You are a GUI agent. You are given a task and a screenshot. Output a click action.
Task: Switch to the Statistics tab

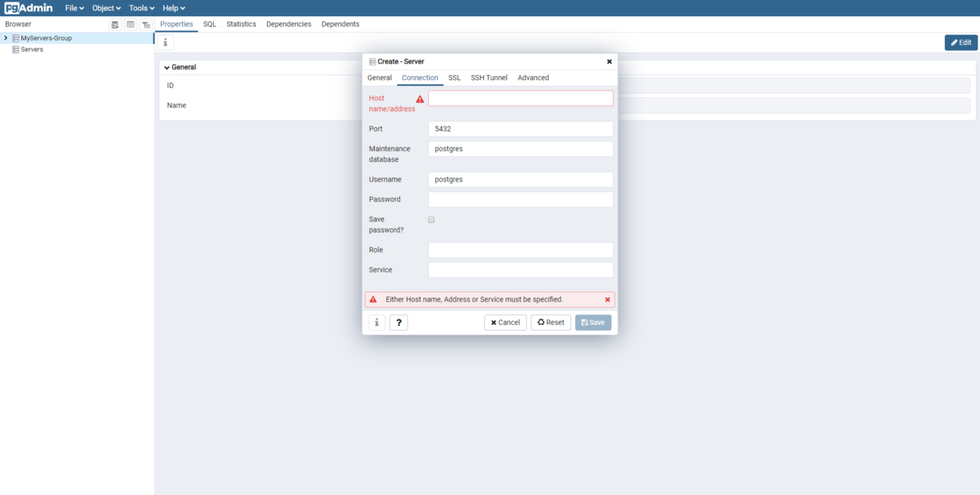[x=241, y=25]
